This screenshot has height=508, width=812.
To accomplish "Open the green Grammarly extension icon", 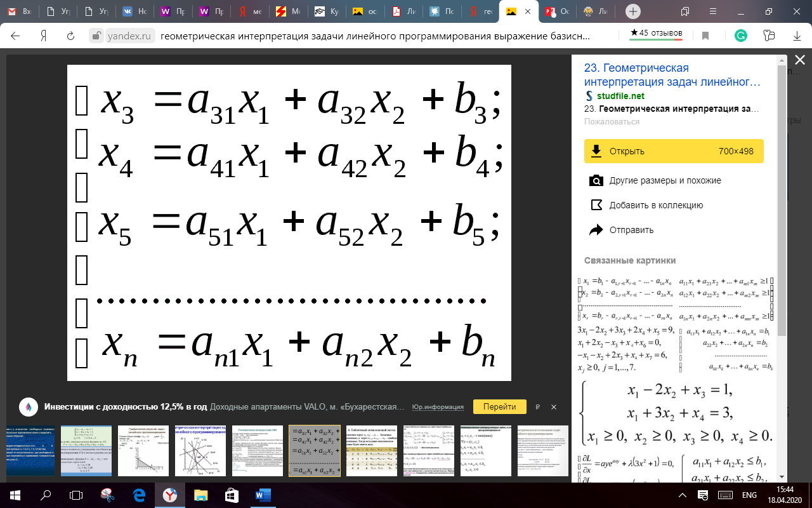I will (x=740, y=36).
